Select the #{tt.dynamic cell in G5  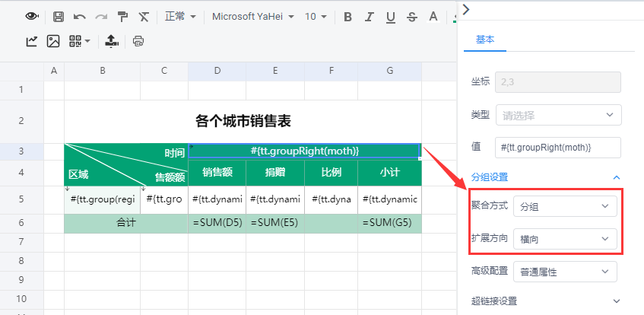click(x=389, y=199)
